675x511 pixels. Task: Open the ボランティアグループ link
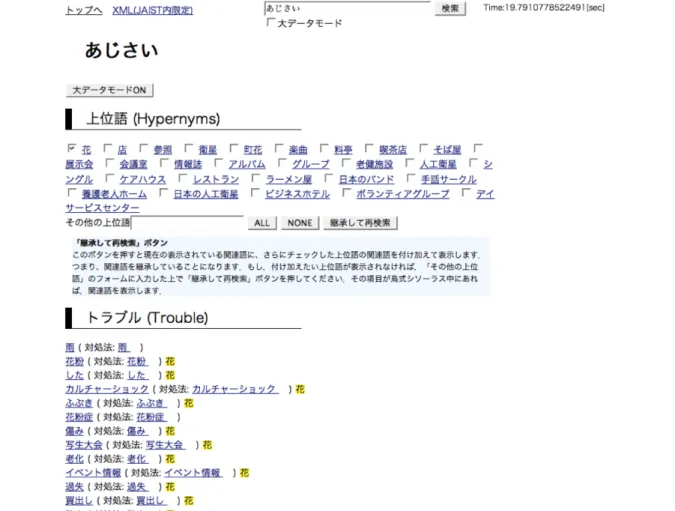(x=403, y=194)
